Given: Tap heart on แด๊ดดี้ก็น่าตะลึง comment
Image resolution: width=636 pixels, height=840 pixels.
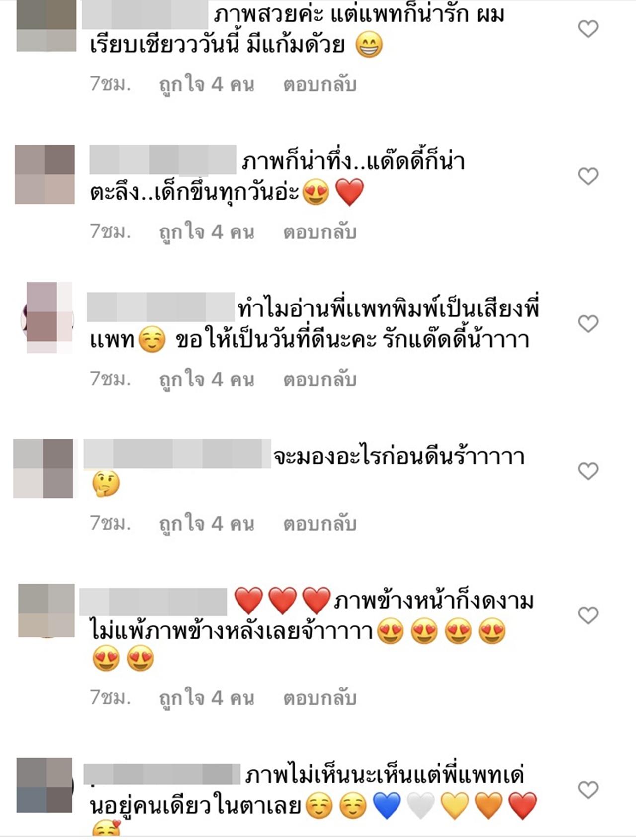Looking at the screenshot, I should click(x=588, y=176).
